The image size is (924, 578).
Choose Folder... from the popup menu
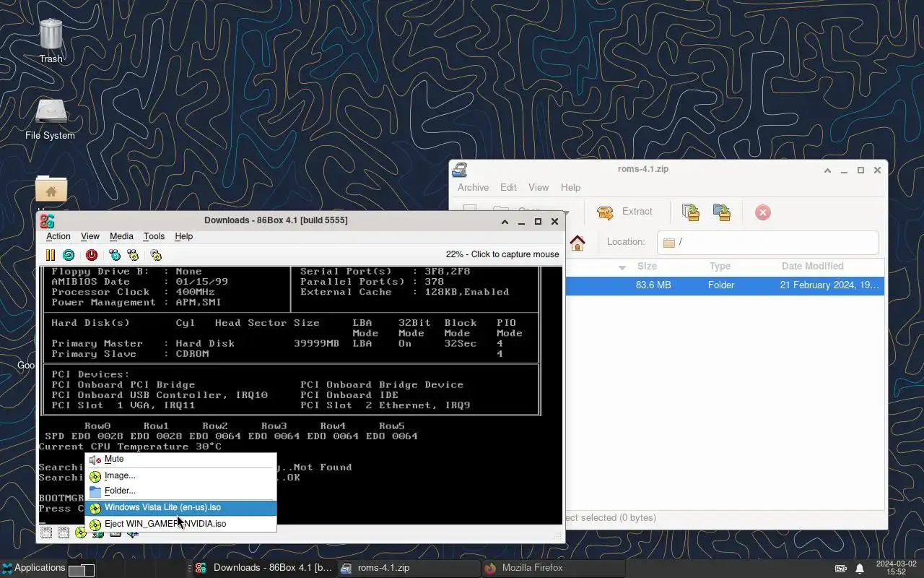[x=180, y=491]
